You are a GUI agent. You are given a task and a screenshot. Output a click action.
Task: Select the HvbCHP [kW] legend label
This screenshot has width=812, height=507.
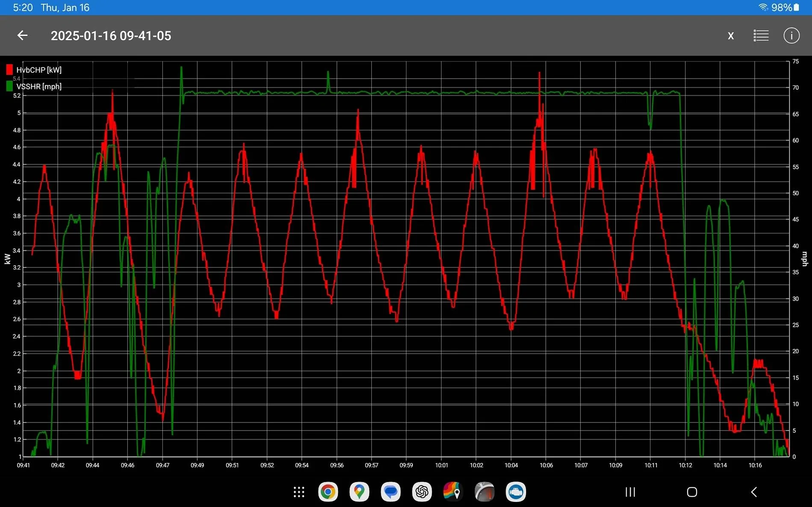coord(39,70)
